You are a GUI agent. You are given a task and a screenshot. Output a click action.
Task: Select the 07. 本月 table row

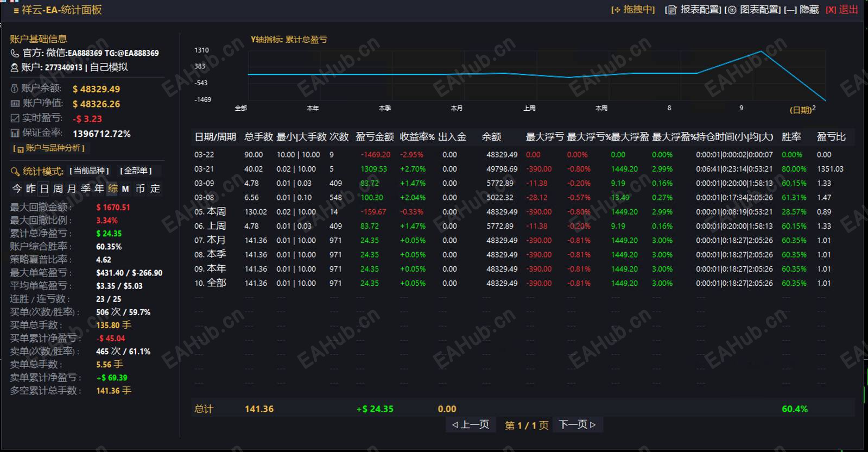click(524, 240)
